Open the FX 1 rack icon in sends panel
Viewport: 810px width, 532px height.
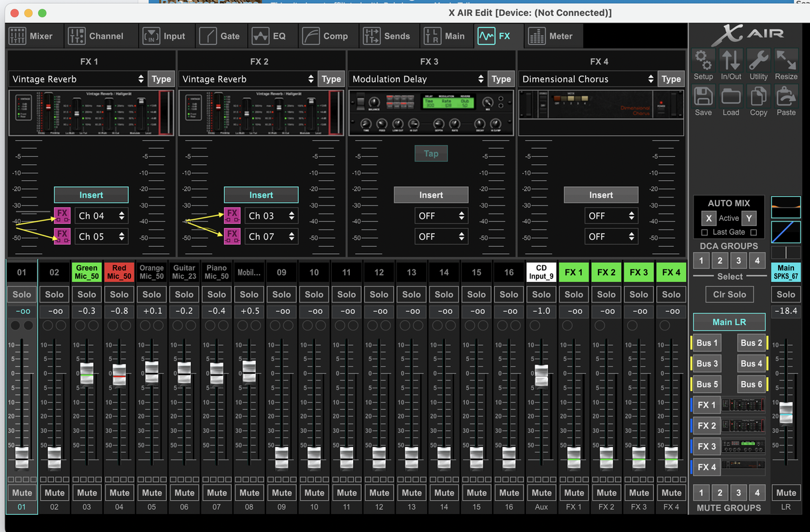(x=743, y=405)
